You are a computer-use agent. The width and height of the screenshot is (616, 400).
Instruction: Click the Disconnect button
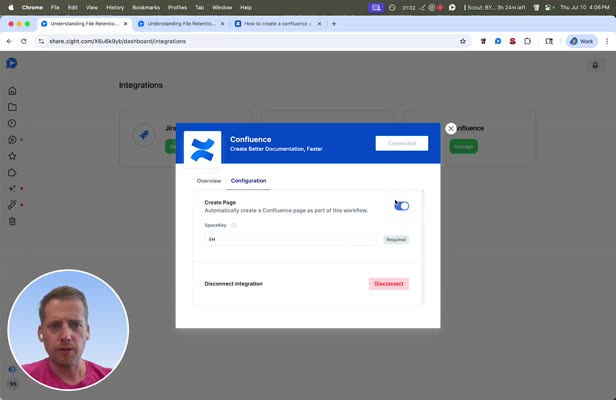coord(389,284)
